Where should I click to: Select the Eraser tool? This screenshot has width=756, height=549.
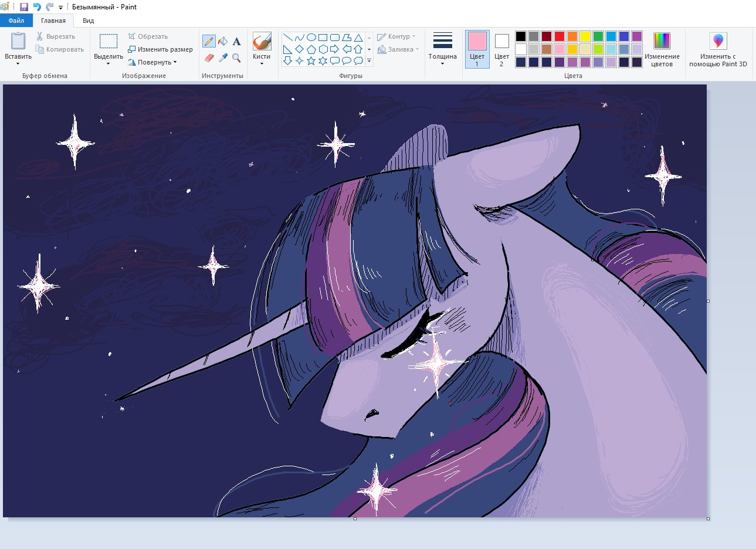pyautogui.click(x=209, y=58)
